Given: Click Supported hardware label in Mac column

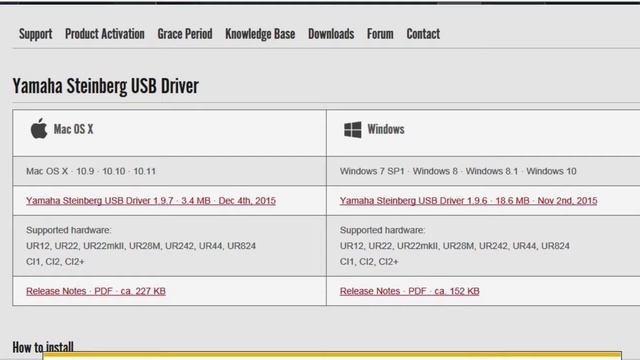Looking at the screenshot, I should [x=69, y=230].
